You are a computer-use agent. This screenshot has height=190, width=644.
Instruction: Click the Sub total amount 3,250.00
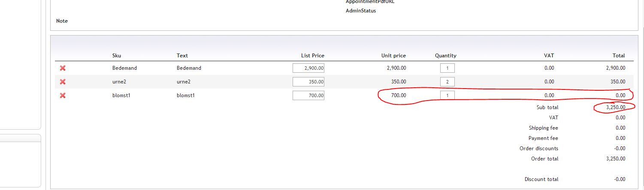pos(615,107)
